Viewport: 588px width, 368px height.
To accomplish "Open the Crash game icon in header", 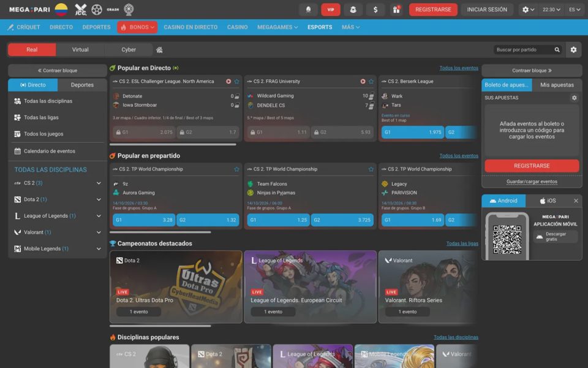I will [113, 9].
